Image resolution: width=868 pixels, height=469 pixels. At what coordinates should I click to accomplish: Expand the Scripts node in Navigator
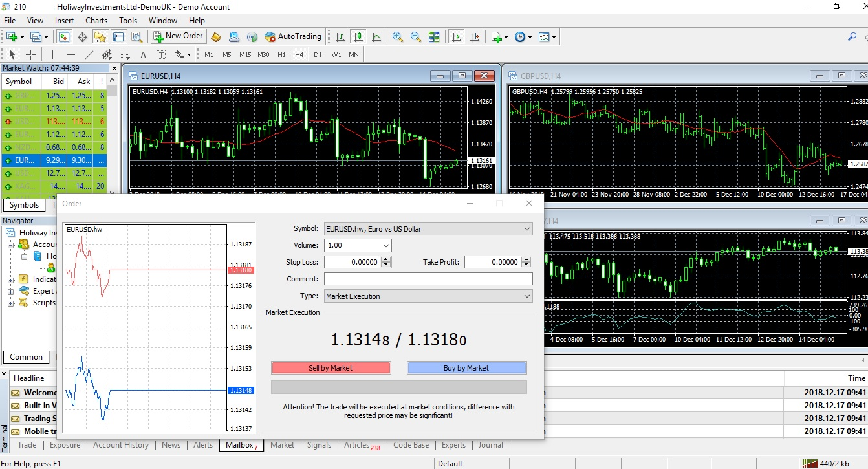coord(10,303)
